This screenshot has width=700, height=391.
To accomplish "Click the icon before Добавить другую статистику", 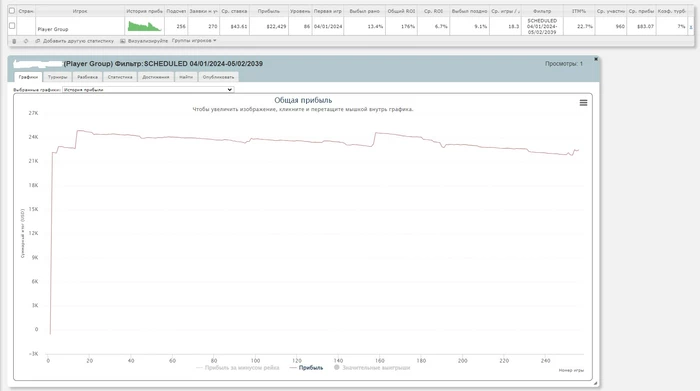I will (x=38, y=41).
